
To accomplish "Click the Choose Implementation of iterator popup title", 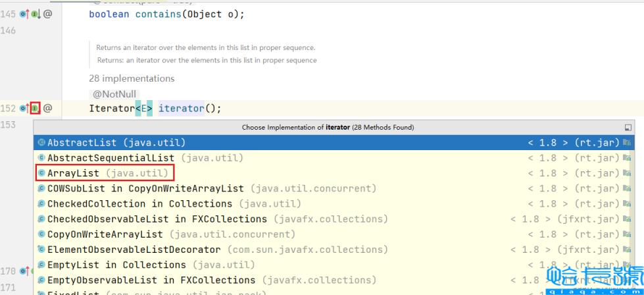I will pos(328,127).
